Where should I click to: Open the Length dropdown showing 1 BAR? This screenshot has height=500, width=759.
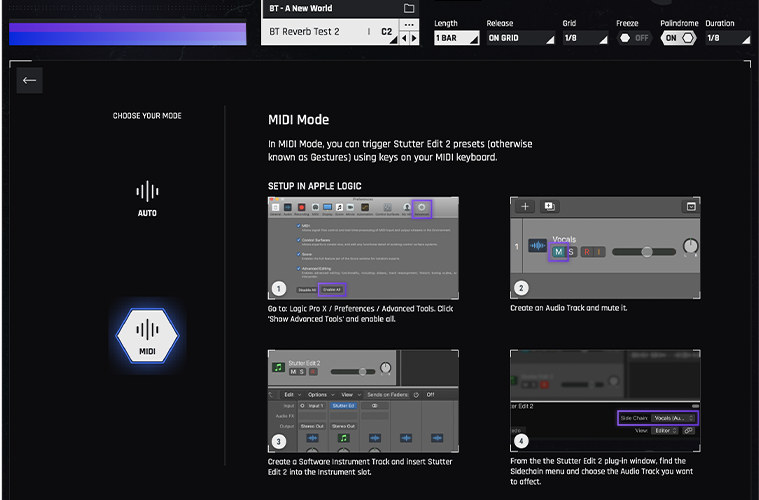click(x=456, y=38)
